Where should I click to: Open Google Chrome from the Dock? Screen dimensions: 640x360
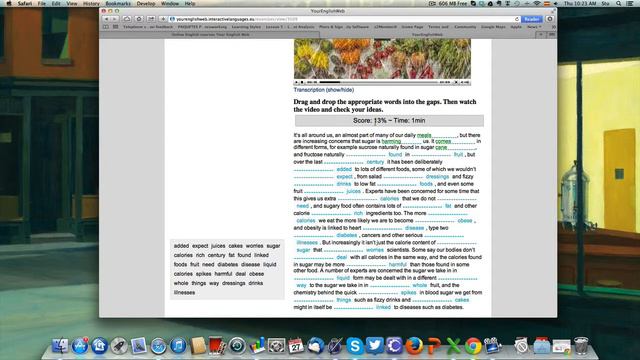pos(473,346)
